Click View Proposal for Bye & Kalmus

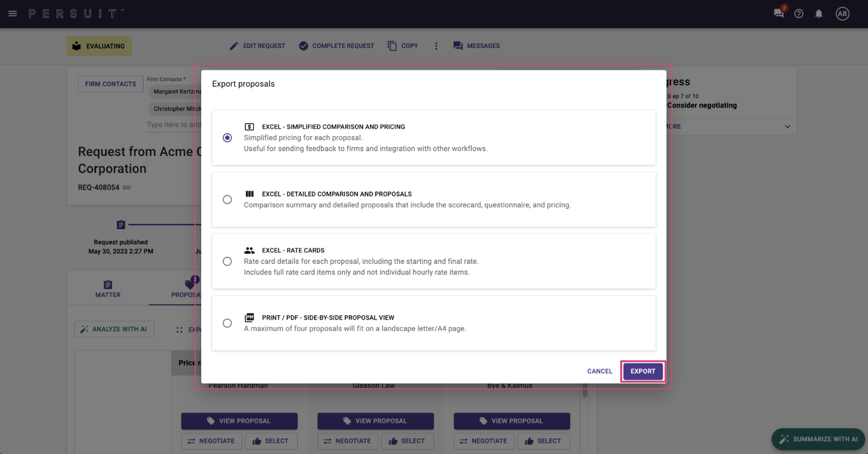[x=512, y=421]
